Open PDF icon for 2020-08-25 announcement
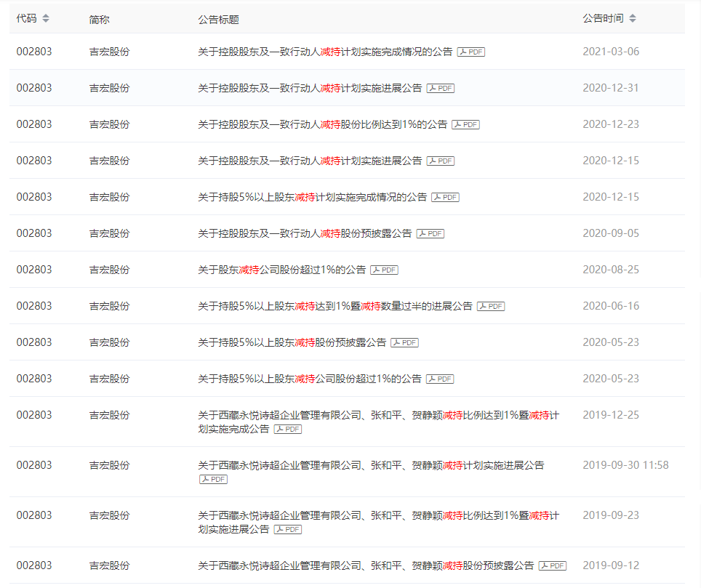Image resolution: width=701 pixels, height=588 pixels. pyautogui.click(x=385, y=270)
